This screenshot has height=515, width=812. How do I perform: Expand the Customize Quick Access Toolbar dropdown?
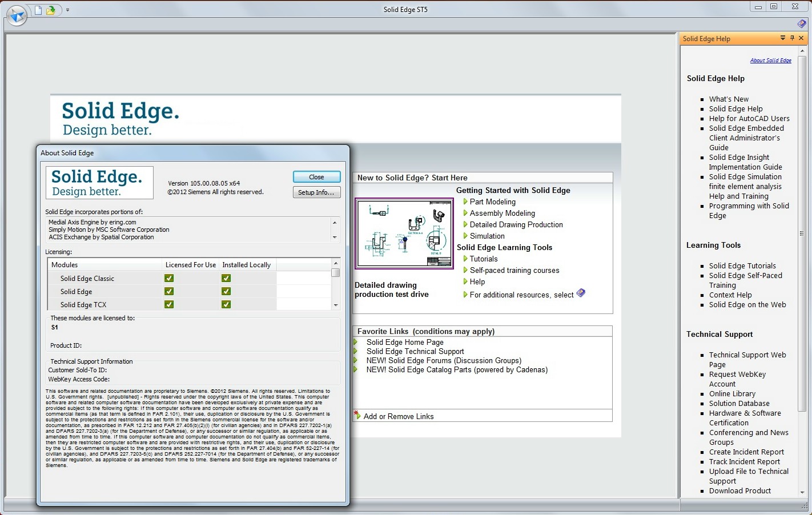tap(67, 10)
